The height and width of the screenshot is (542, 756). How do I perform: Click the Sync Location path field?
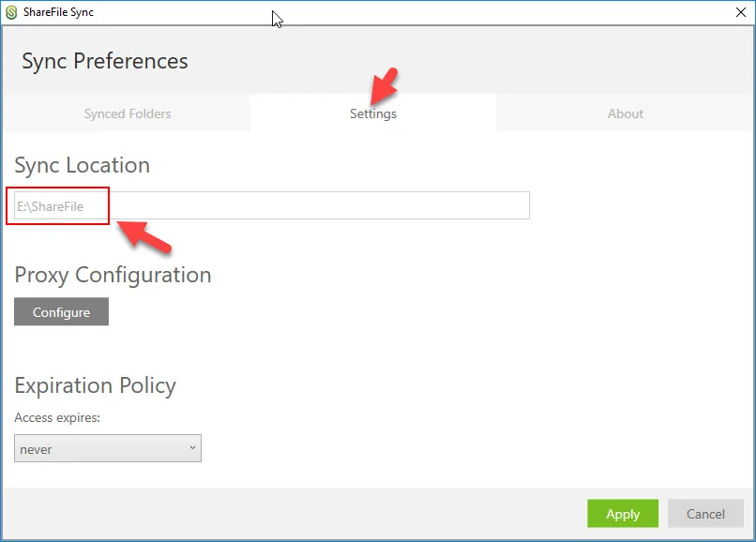272,205
